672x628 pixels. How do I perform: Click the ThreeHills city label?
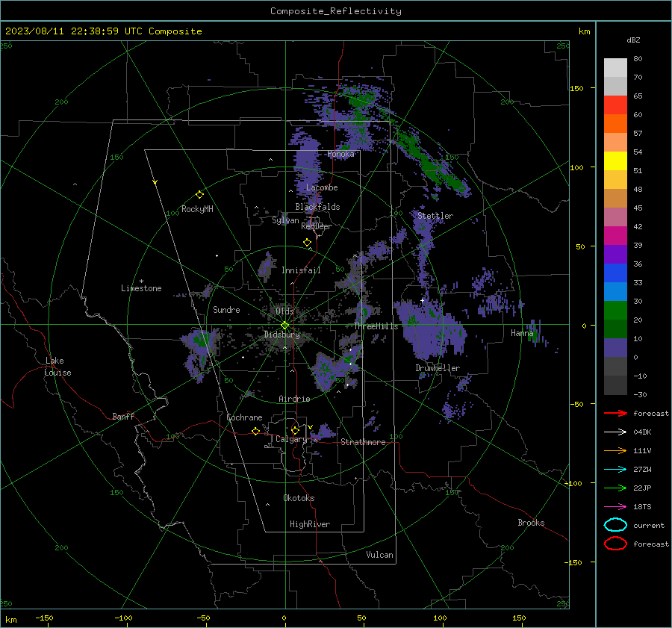376,326
